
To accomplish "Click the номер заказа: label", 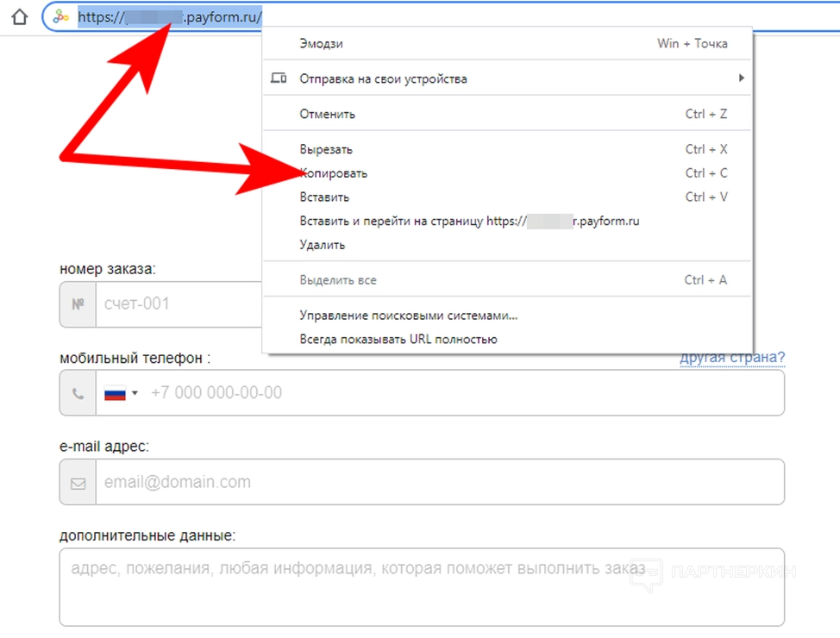I will 108,269.
